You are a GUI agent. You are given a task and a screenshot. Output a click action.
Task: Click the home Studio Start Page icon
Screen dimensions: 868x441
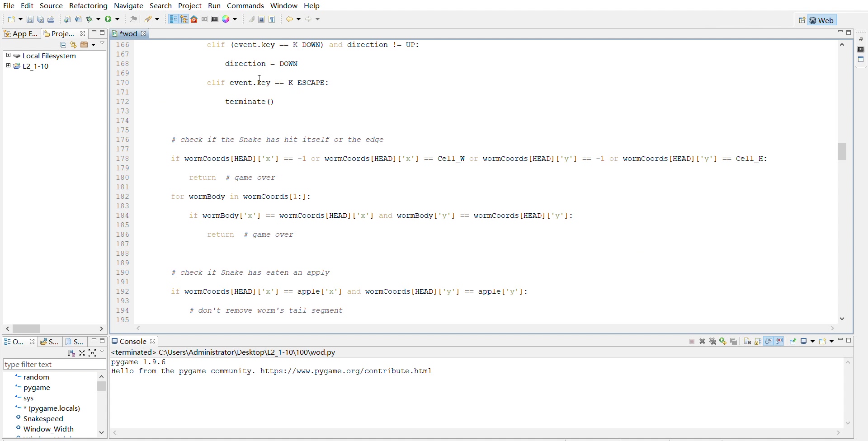[194, 19]
